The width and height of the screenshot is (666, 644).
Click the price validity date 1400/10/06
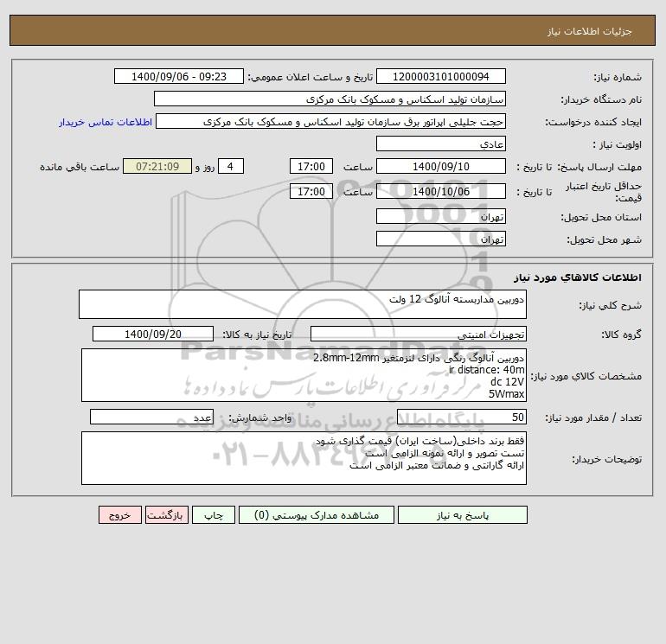tap(441, 191)
